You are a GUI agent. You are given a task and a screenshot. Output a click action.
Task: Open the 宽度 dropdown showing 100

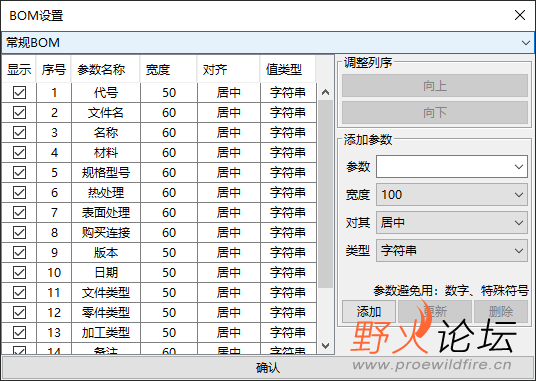coord(452,195)
